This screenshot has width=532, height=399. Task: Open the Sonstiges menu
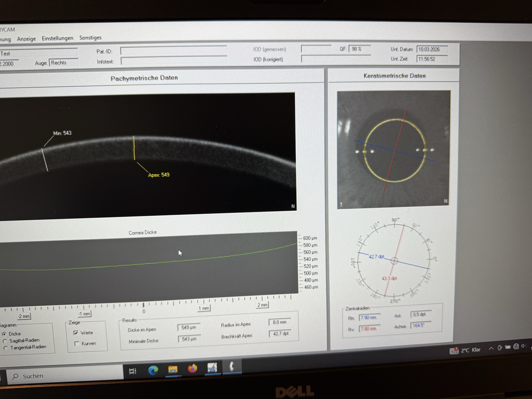coord(90,38)
